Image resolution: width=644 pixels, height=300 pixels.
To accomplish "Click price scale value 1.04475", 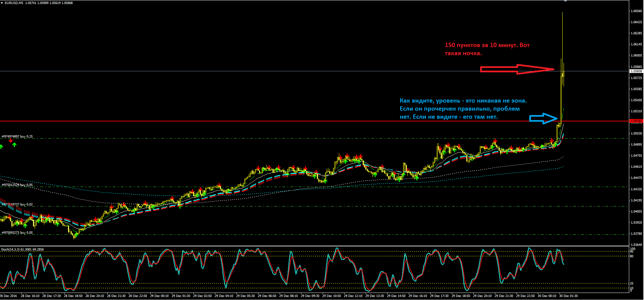I will click(x=636, y=178).
